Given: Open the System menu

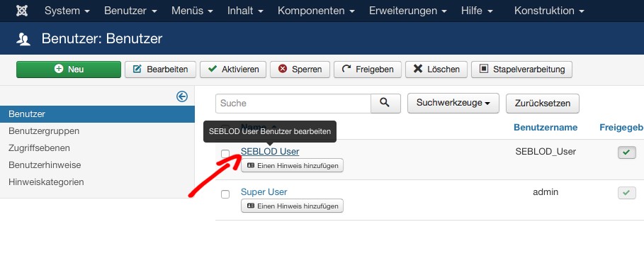Looking at the screenshot, I should coord(67,11).
